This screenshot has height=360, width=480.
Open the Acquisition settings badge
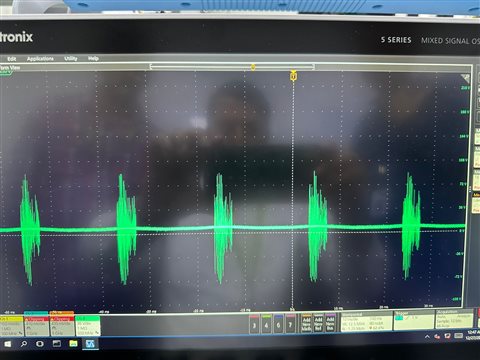tap(454, 319)
